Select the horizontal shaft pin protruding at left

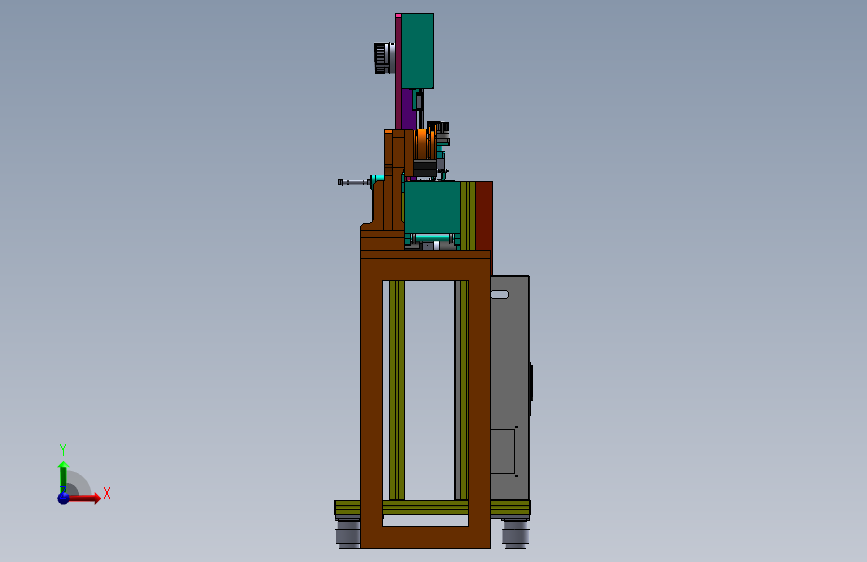354,182
